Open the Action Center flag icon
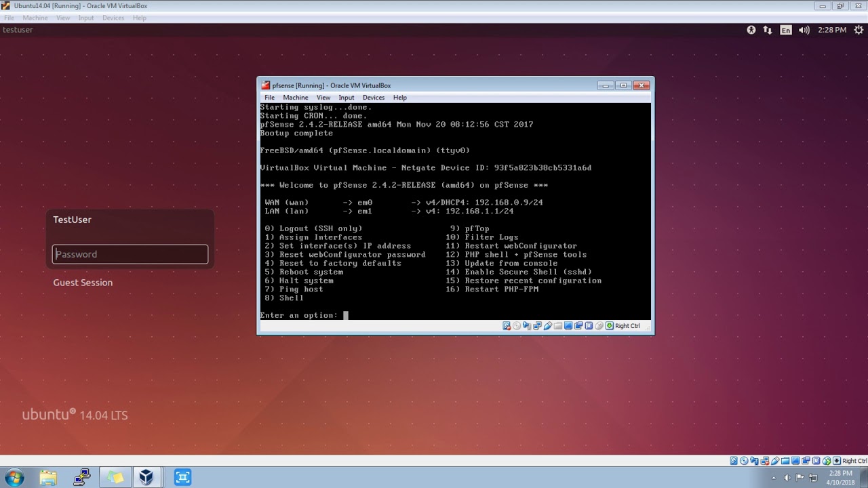Screen dimensions: 868x488 (x=800, y=477)
